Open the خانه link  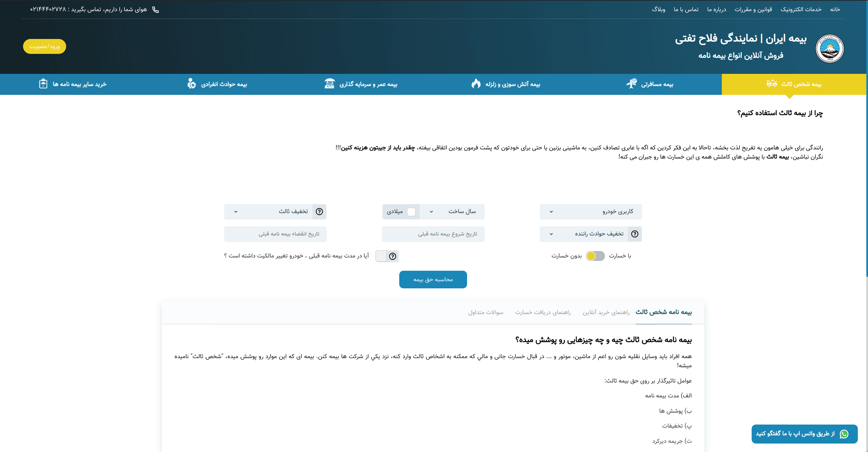(835, 9)
